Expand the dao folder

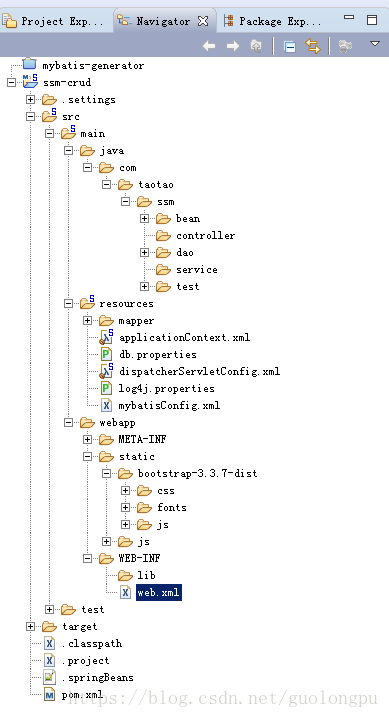point(144,252)
